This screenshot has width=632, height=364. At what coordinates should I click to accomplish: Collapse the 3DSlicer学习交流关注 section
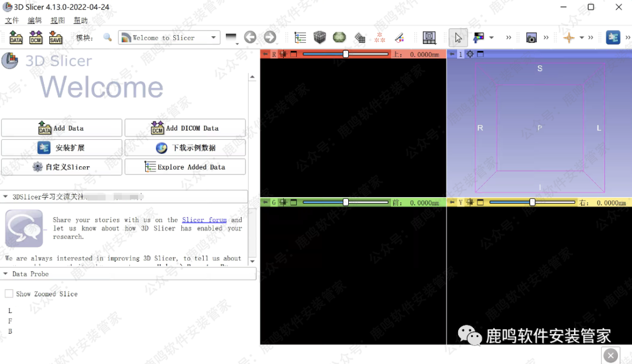[x=6, y=197]
